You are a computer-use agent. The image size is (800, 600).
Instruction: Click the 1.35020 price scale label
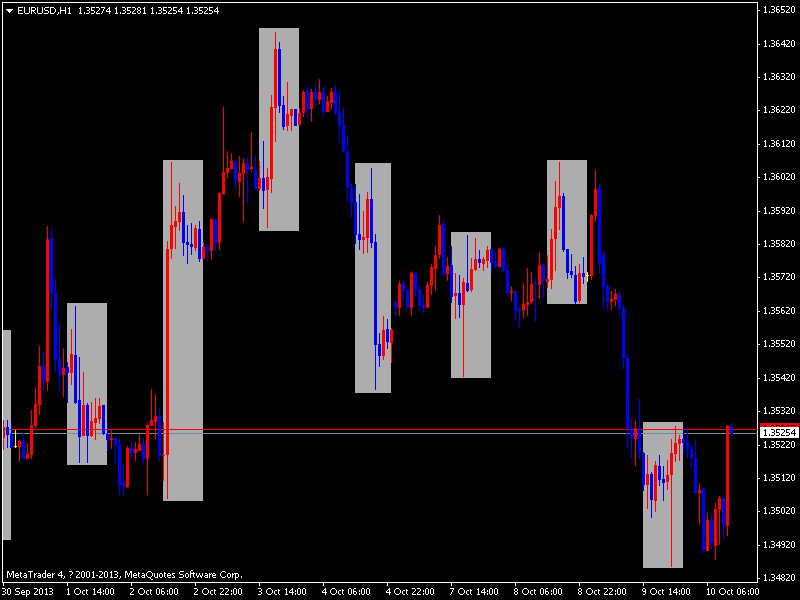(779, 511)
